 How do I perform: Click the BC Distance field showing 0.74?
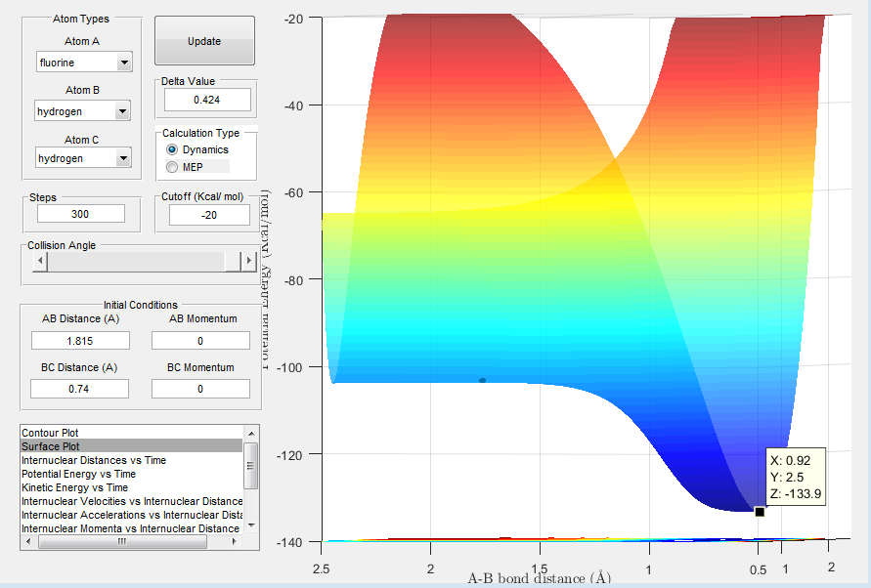click(79, 389)
